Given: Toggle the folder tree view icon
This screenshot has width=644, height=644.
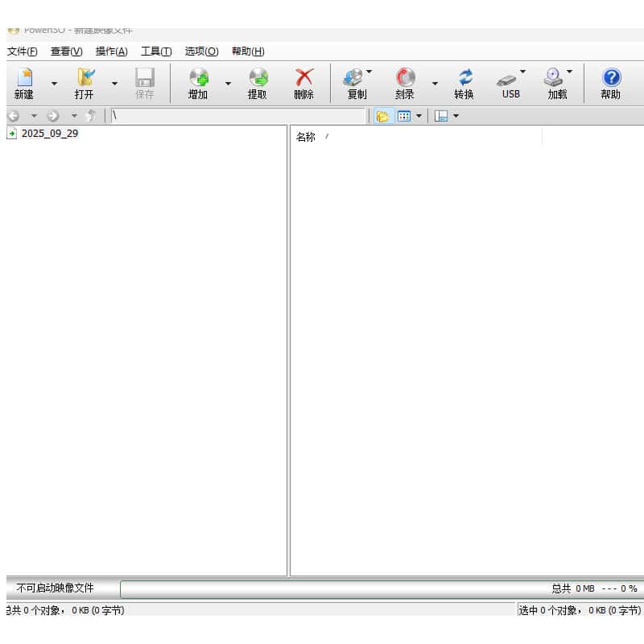Looking at the screenshot, I should [383, 116].
